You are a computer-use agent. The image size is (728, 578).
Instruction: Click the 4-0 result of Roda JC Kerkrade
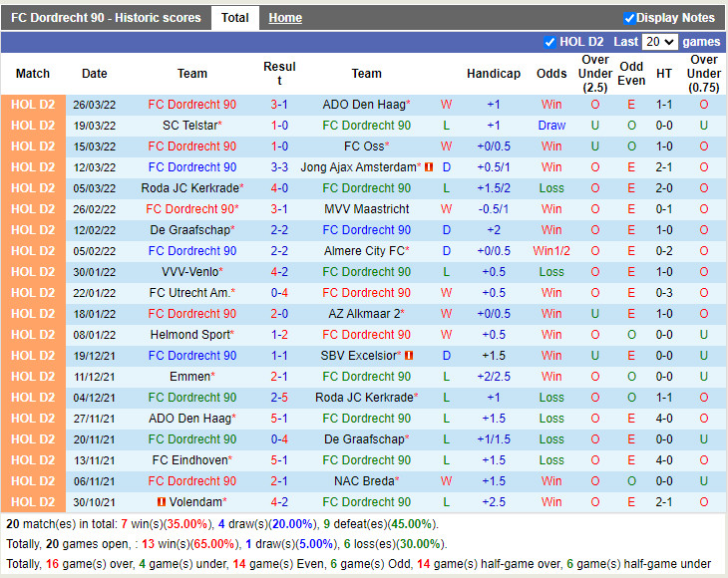(279, 188)
